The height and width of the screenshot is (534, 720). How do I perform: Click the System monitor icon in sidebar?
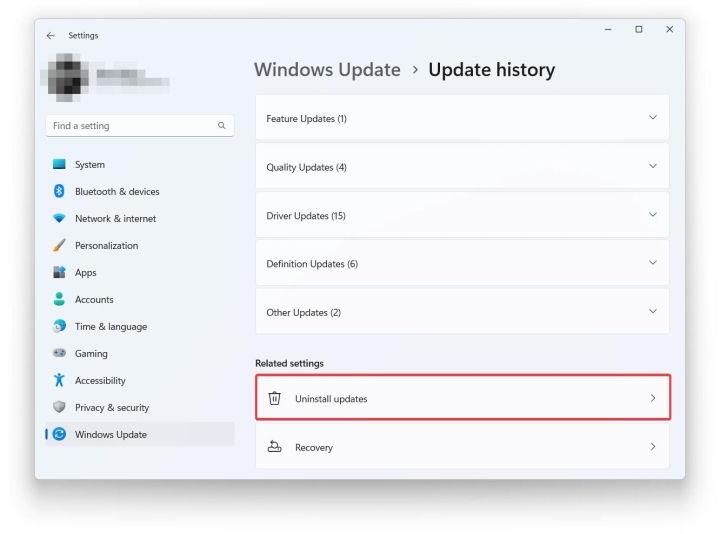59,165
